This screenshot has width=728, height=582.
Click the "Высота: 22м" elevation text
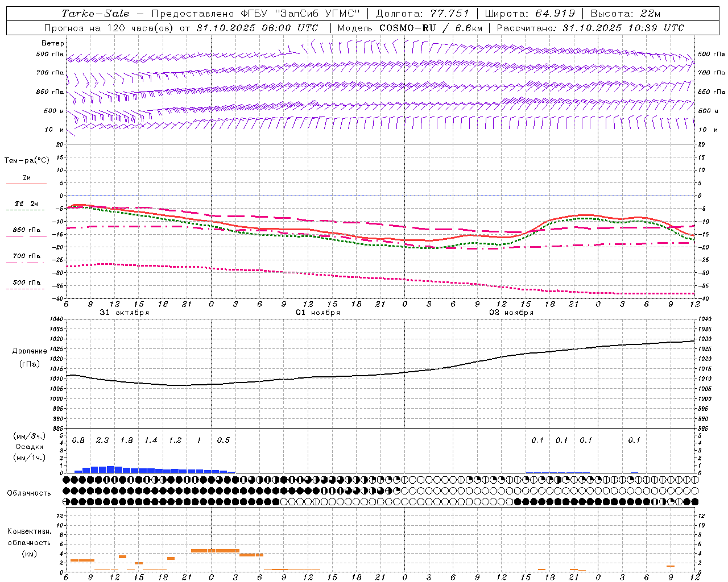click(625, 14)
